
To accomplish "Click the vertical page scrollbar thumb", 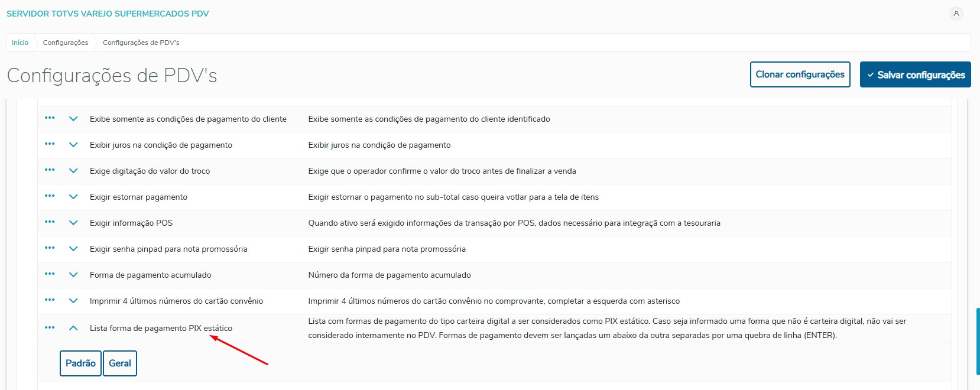I will coord(978,341).
